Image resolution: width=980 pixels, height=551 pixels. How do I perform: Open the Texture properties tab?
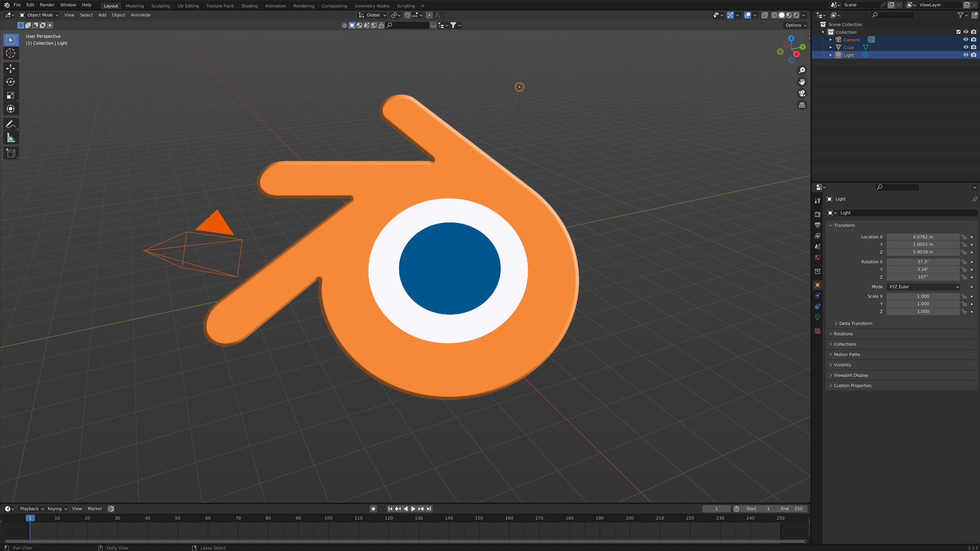[x=817, y=331]
